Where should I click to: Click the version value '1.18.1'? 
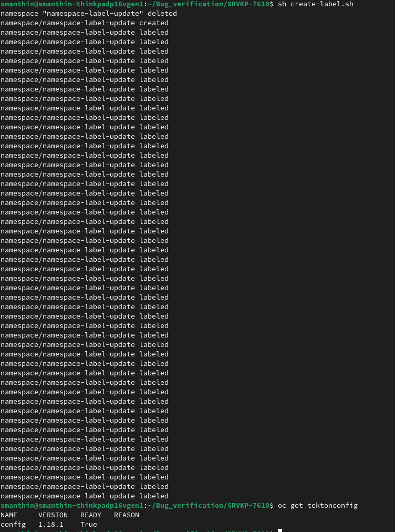[x=51, y=525]
